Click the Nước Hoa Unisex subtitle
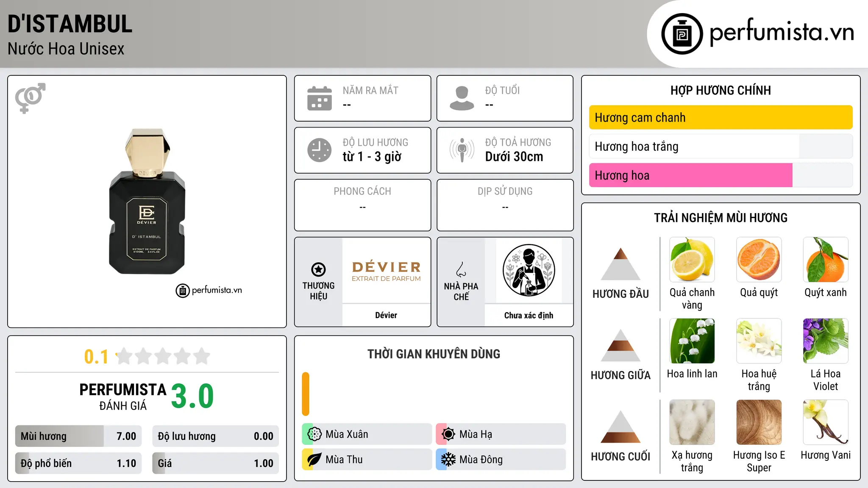The height and width of the screenshot is (488, 868). click(66, 49)
